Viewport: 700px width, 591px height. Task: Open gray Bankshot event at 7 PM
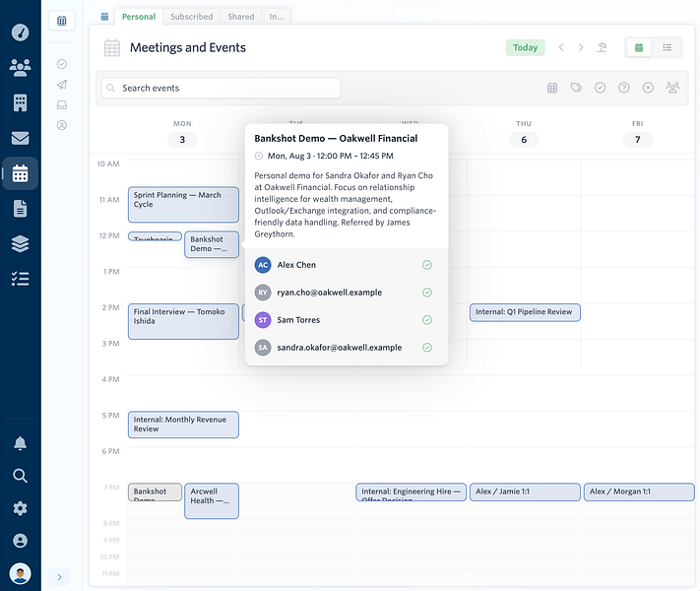155,492
